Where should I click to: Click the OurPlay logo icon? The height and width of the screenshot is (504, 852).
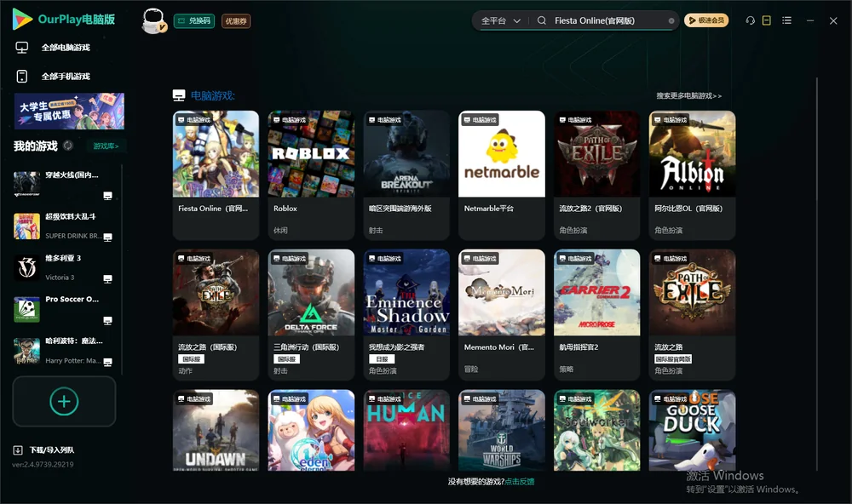(x=22, y=19)
